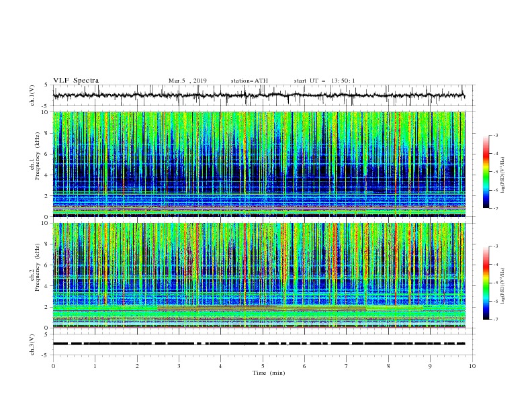
Task: Click the "-7" tick on ch.2 color bar
Action: (x=495, y=320)
